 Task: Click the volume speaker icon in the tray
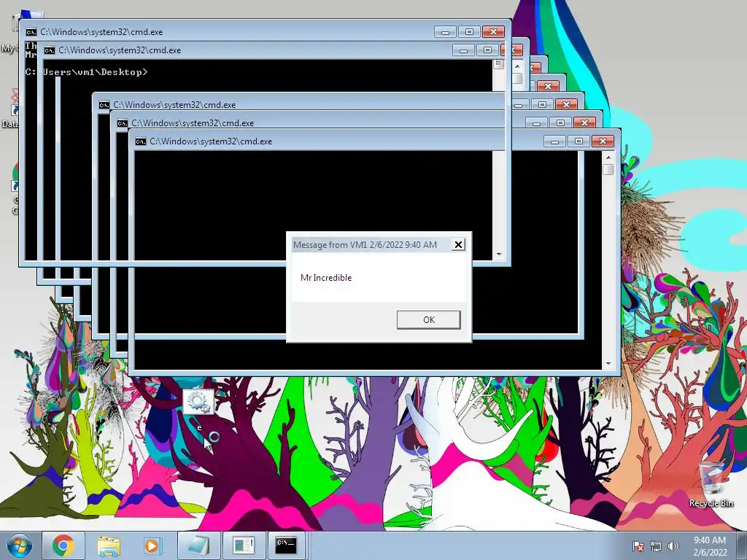tap(673, 546)
